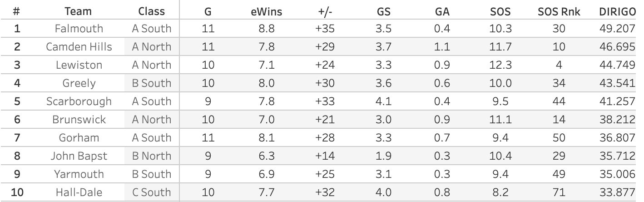Select the Lewiston team row label
The width and height of the screenshot is (644, 202).
(79, 65)
